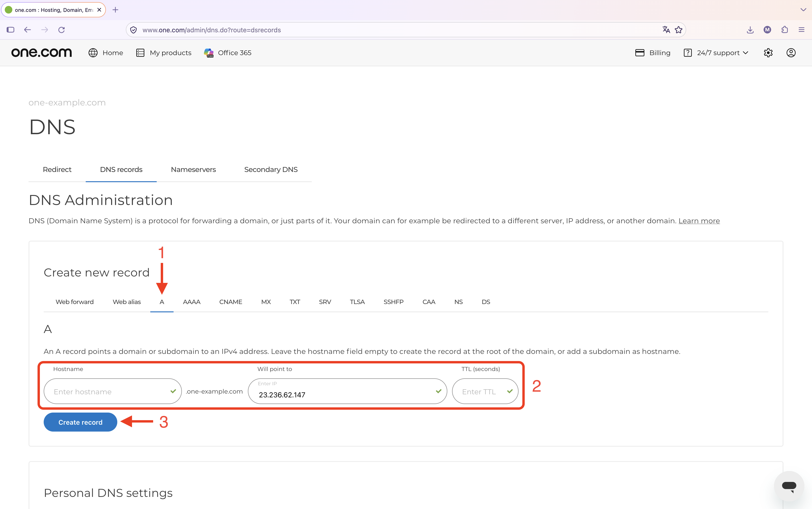The height and width of the screenshot is (509, 812).
Task: Open browser downloads icon
Action: 750,30
